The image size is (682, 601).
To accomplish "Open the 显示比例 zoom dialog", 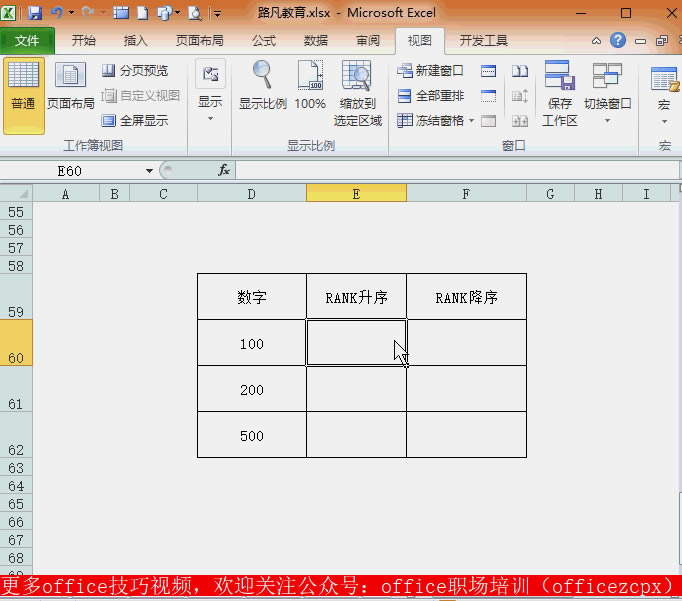I will point(263,86).
